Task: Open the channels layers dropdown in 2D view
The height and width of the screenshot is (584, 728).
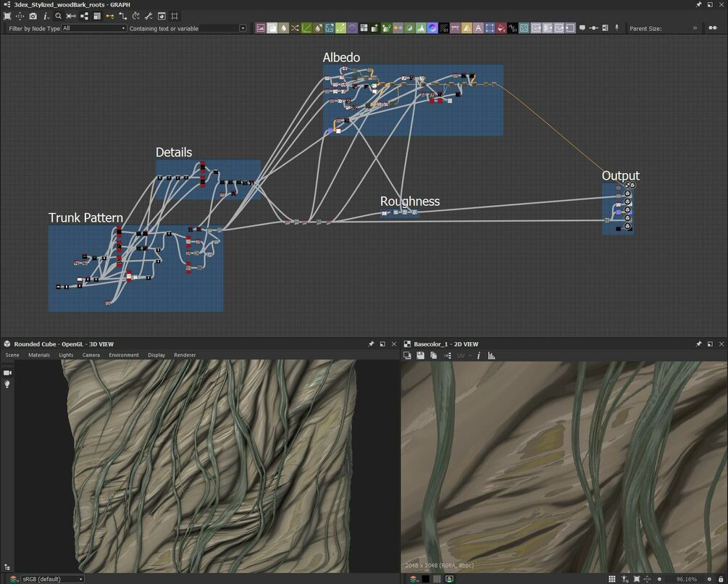Action: coord(413,579)
